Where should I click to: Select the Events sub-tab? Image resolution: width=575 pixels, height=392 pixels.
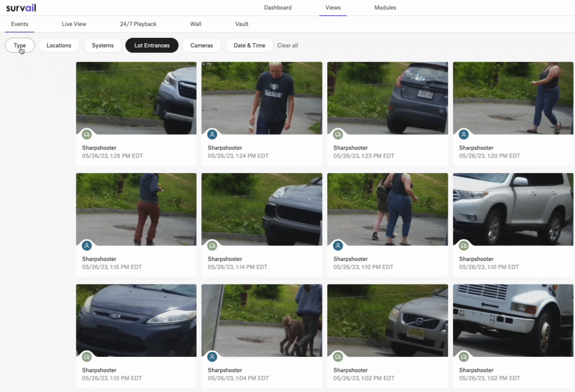pyautogui.click(x=20, y=24)
